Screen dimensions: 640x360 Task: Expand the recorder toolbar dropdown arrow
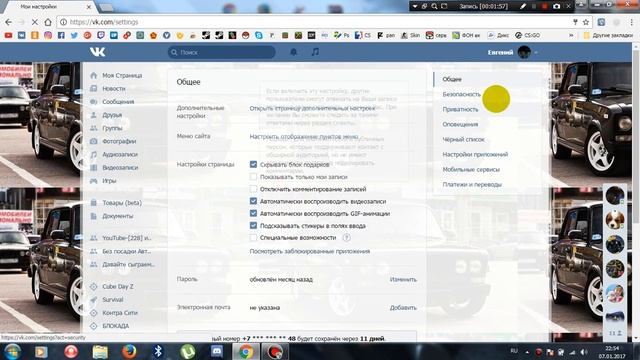click(415, 6)
